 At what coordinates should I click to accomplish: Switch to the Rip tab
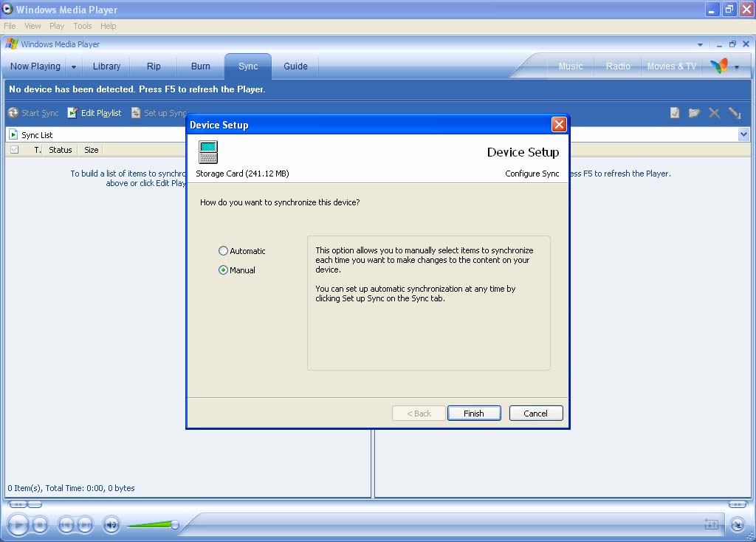coord(154,66)
